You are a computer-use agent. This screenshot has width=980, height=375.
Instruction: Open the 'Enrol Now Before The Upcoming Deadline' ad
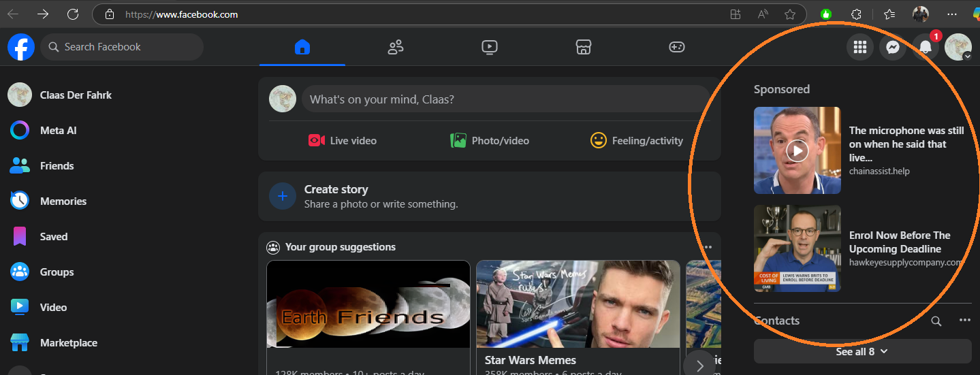click(x=900, y=242)
